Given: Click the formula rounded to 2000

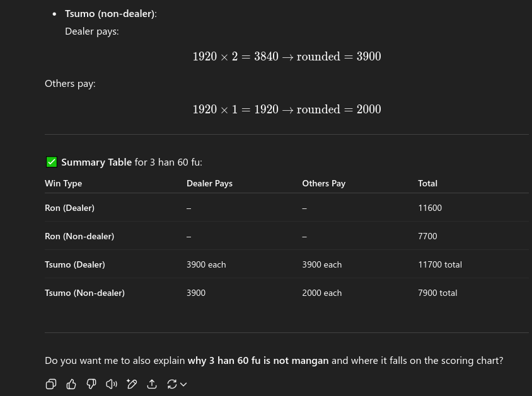Looking at the screenshot, I should point(287,109).
